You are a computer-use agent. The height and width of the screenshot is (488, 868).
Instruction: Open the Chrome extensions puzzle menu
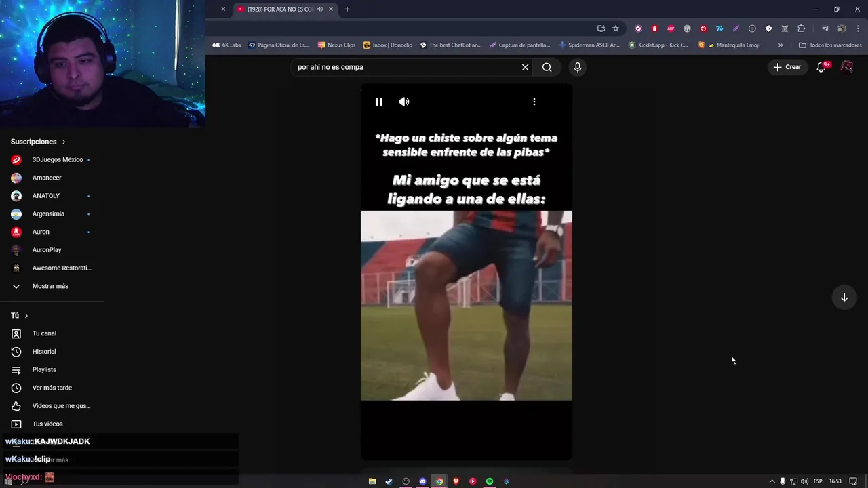tap(802, 28)
